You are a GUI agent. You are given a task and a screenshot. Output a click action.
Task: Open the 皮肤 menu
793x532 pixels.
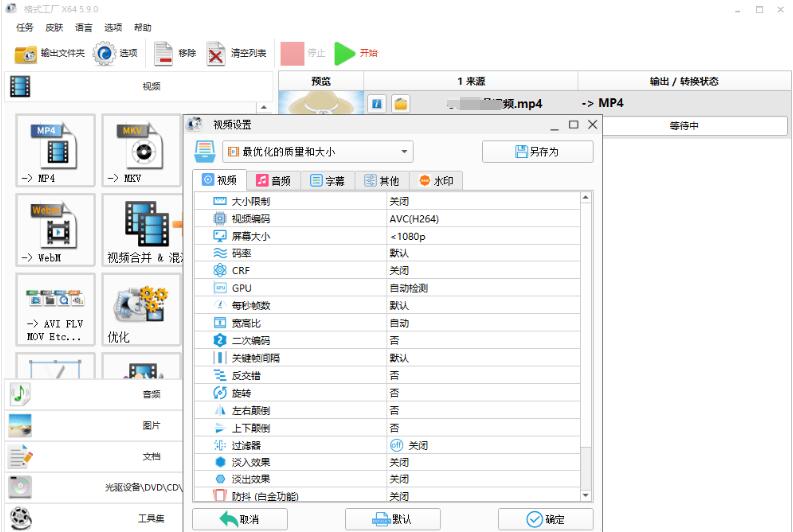tap(54, 27)
